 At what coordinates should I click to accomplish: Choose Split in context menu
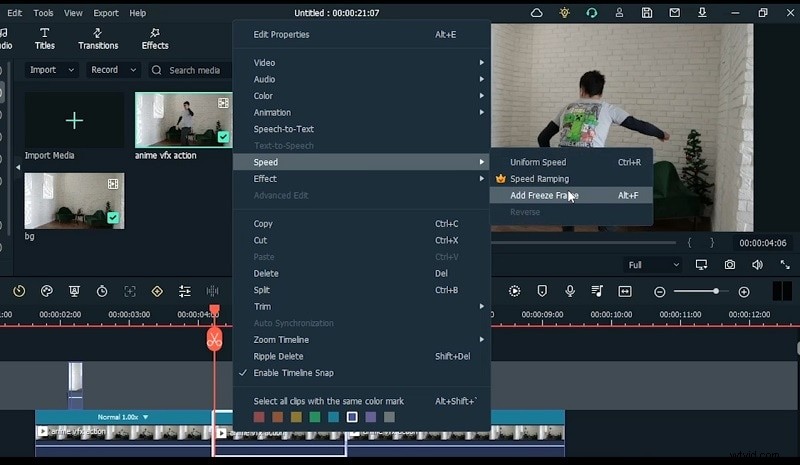pyautogui.click(x=362, y=290)
